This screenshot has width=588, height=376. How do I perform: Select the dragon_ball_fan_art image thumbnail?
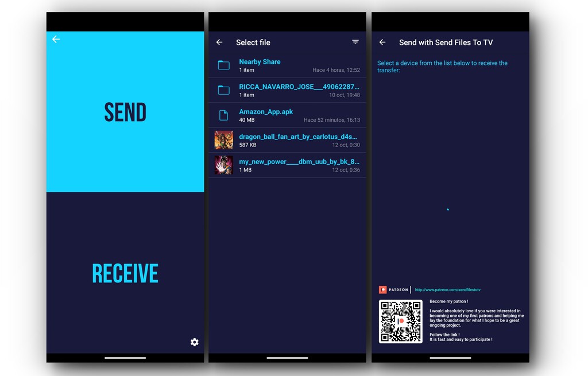point(223,140)
